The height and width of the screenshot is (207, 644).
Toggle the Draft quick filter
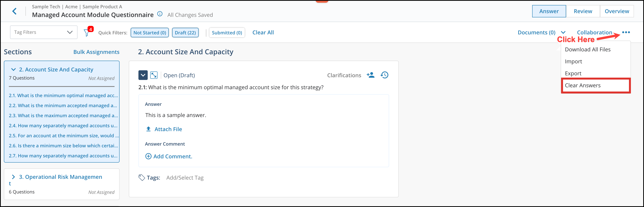[x=185, y=33]
